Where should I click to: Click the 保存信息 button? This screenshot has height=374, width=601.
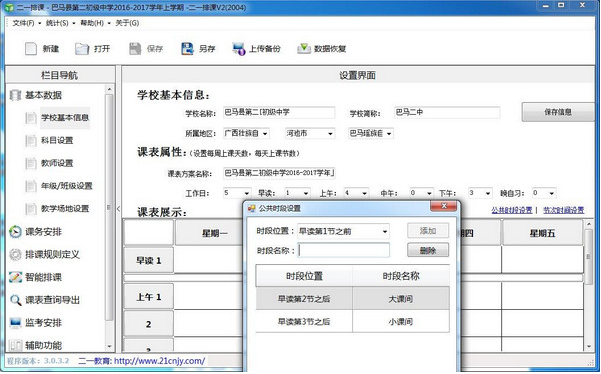558,112
